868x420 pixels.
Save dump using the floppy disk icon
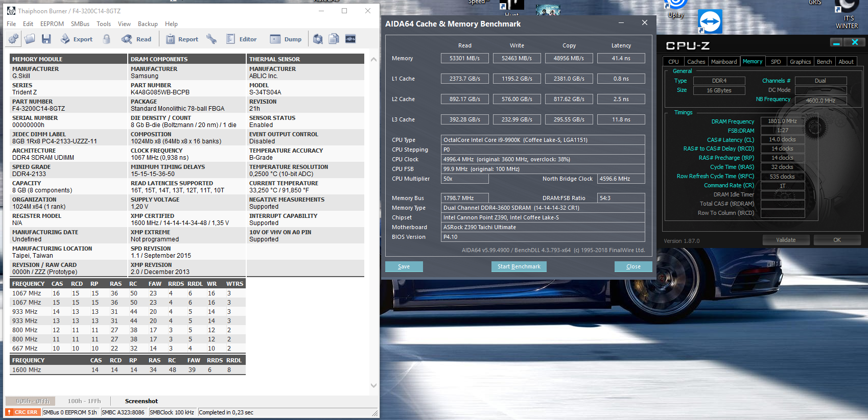pos(46,39)
